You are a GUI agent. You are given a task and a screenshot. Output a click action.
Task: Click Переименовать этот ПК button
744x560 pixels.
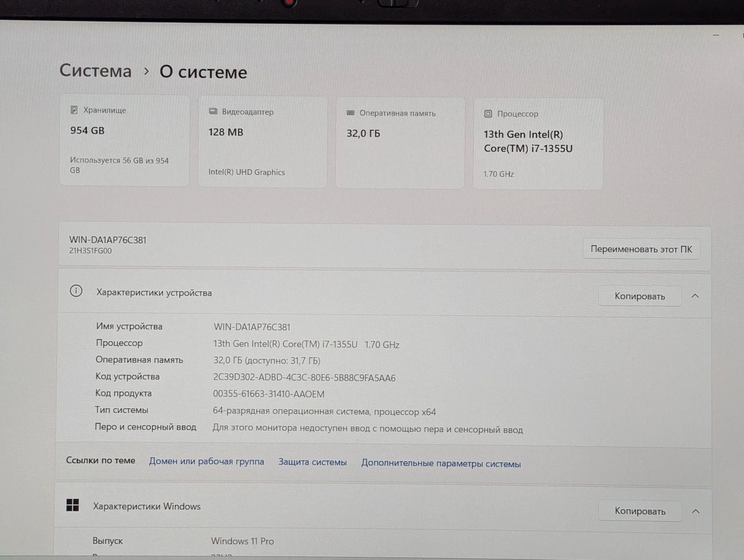641,249
